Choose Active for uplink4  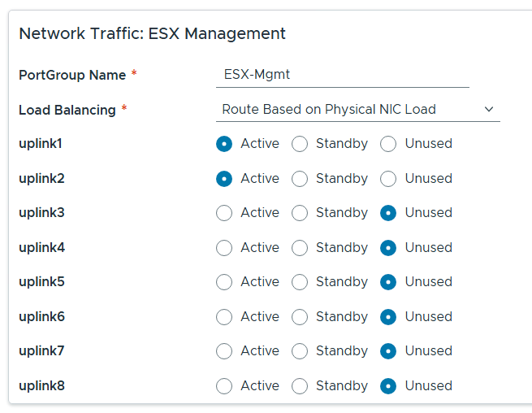(x=224, y=248)
